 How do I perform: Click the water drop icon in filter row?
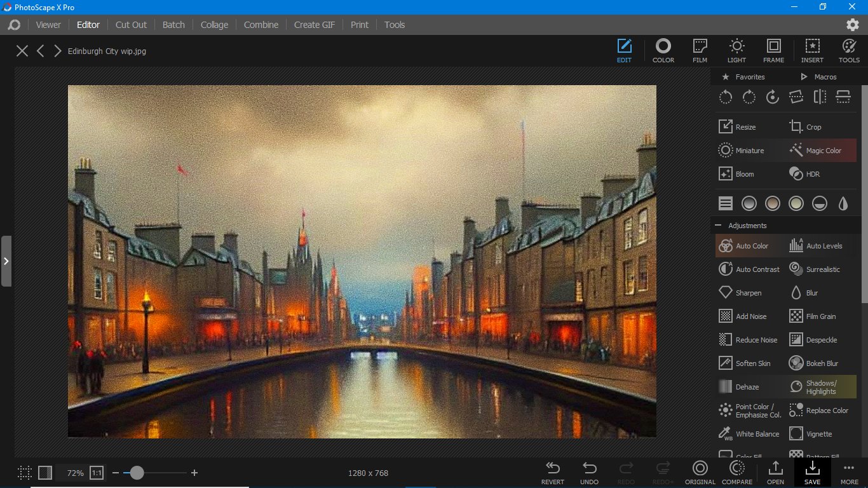[843, 203]
